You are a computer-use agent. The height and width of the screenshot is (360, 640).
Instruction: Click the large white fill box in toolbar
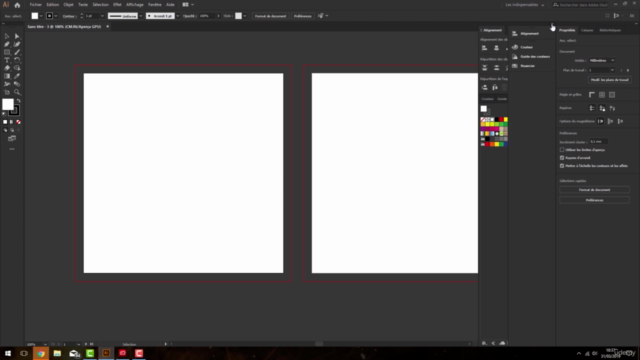(x=7, y=104)
